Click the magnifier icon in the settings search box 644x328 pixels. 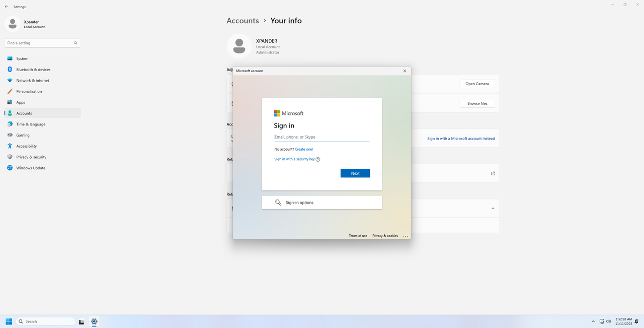75,43
